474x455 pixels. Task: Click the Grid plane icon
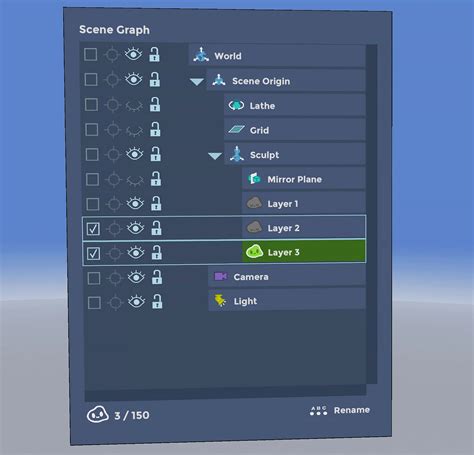point(237,129)
